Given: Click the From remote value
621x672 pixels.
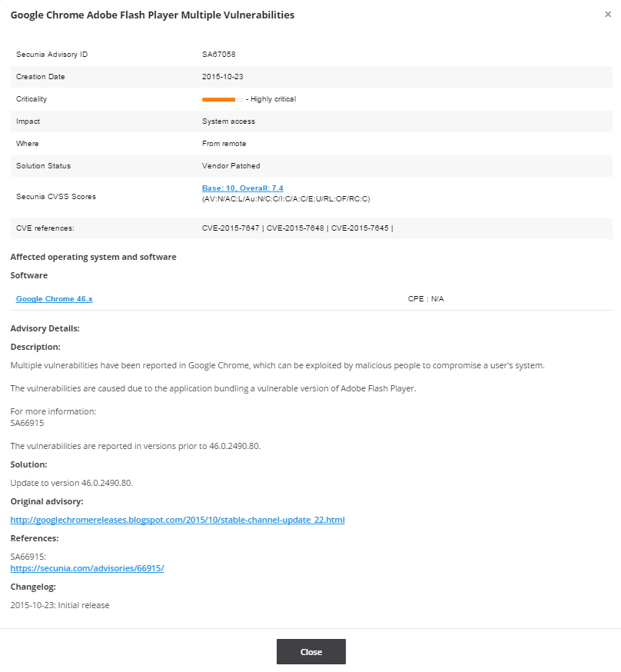Looking at the screenshot, I should pos(224,144).
